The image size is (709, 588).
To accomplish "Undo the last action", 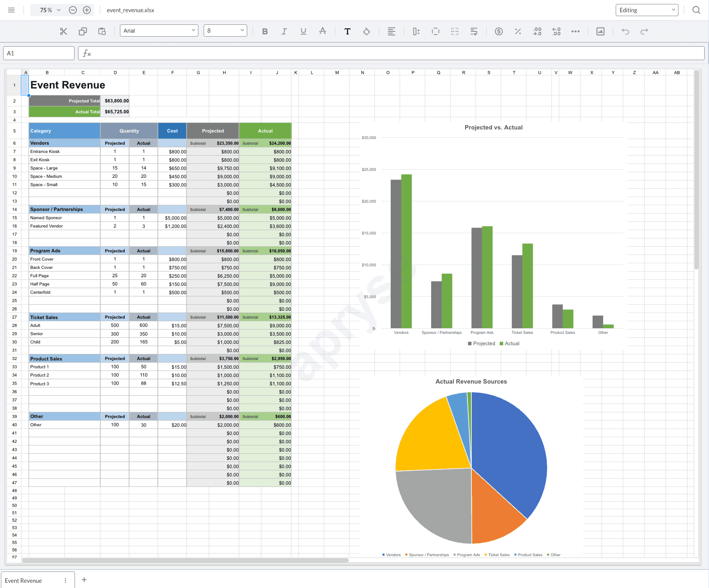I will (625, 31).
